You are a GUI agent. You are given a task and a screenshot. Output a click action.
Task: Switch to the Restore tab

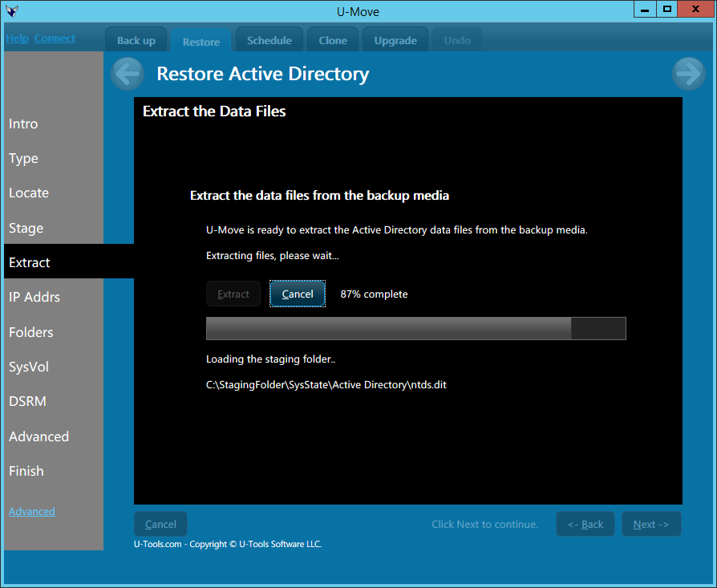pyautogui.click(x=201, y=41)
